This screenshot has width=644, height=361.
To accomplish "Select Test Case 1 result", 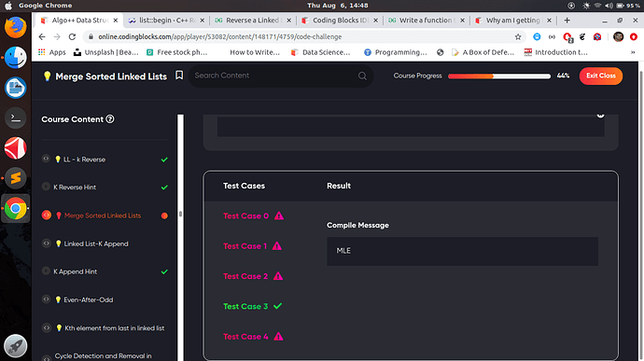I will point(245,246).
